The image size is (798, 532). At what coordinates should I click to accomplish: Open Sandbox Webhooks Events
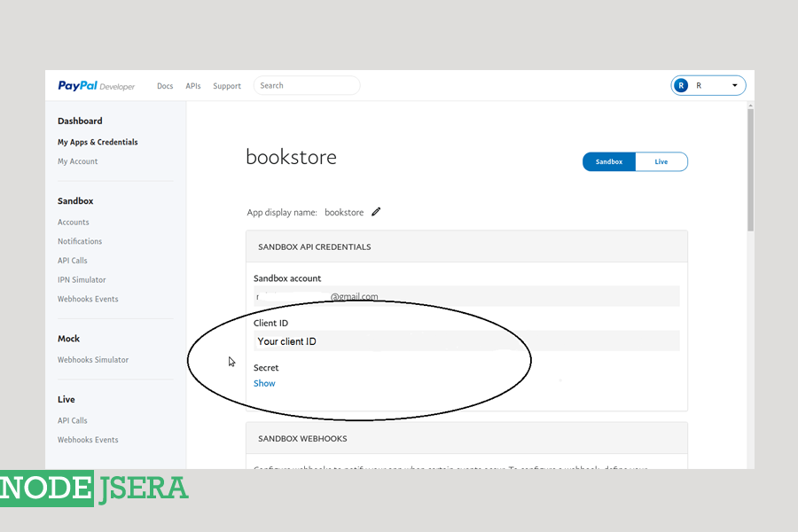88,299
